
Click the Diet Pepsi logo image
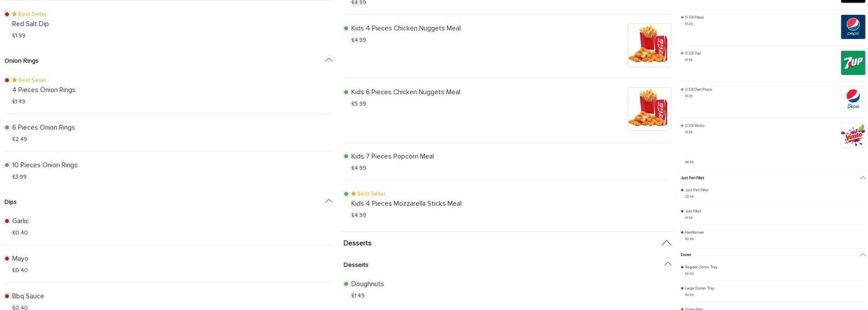point(852,99)
